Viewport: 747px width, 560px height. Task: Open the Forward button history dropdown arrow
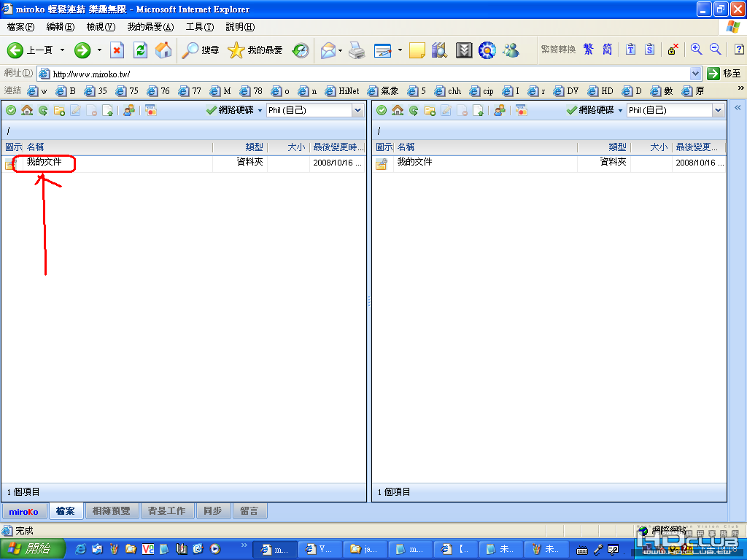point(99,50)
